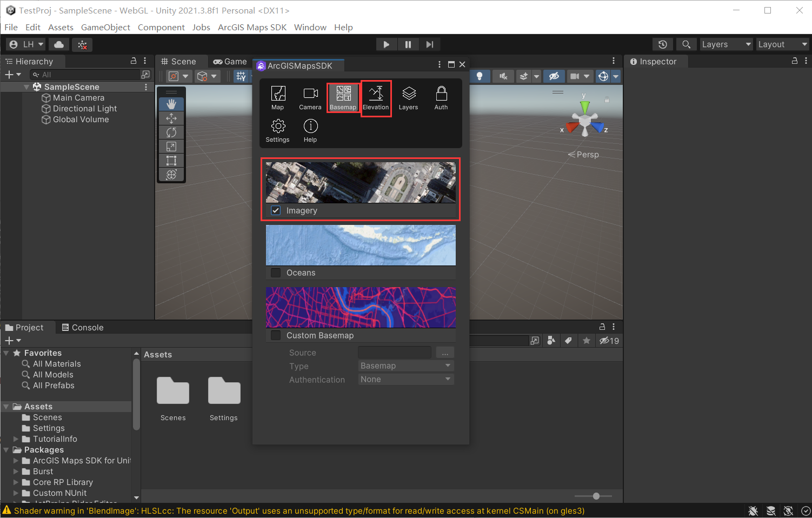This screenshot has width=812, height=518.
Task: Collapse the SampleScene hierarchy node
Action: coord(26,87)
